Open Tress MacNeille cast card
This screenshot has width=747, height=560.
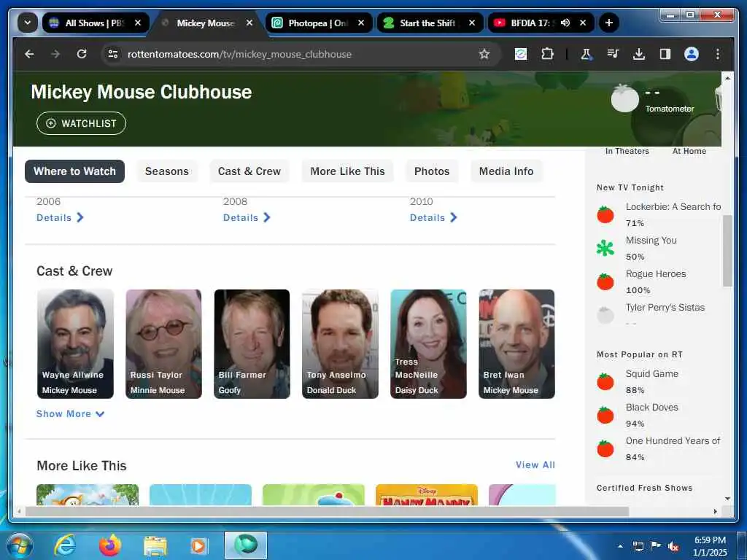click(x=428, y=344)
